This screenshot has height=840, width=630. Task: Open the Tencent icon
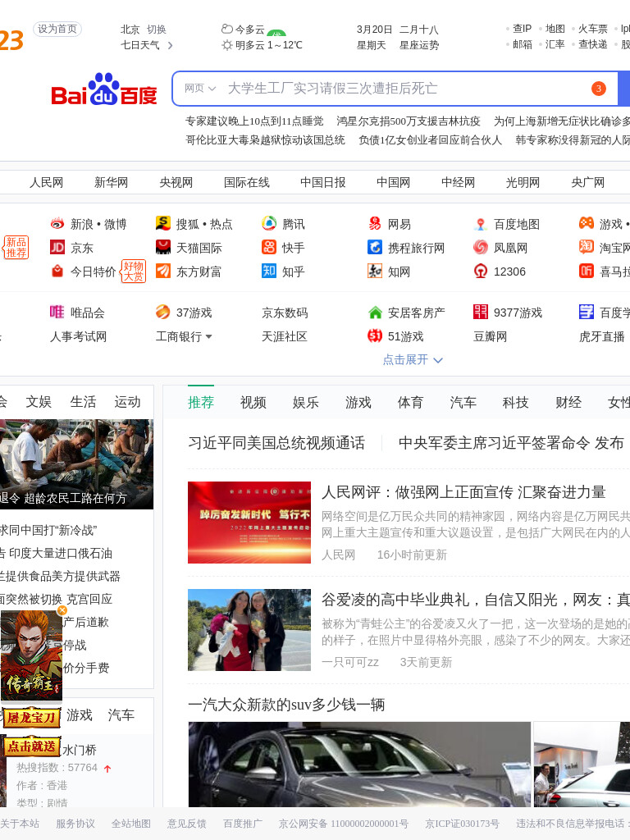(x=269, y=223)
